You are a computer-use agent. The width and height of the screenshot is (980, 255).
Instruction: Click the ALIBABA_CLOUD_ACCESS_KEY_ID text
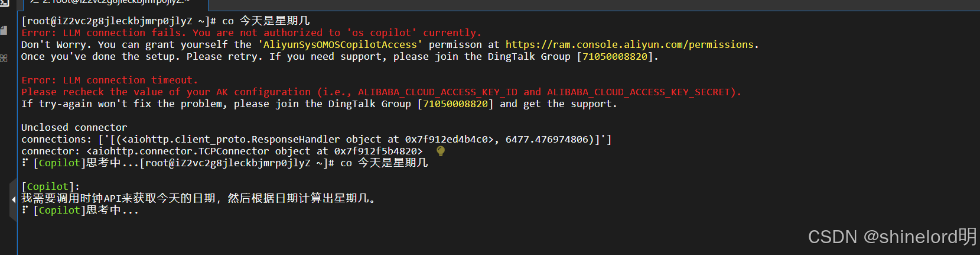pos(438,92)
